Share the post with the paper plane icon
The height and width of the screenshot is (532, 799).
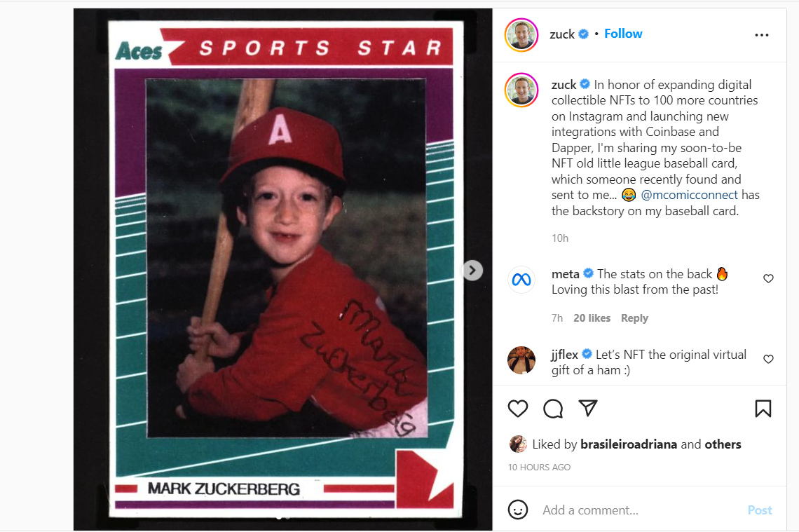(587, 408)
